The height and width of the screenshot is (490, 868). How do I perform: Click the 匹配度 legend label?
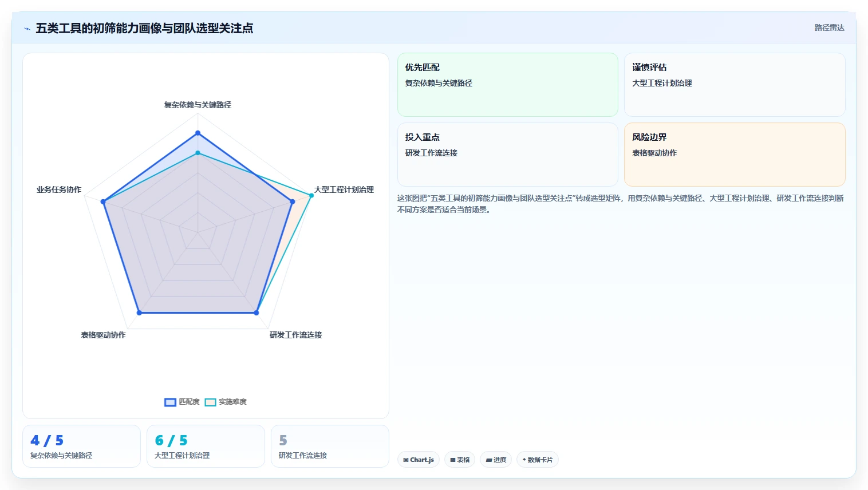click(189, 402)
